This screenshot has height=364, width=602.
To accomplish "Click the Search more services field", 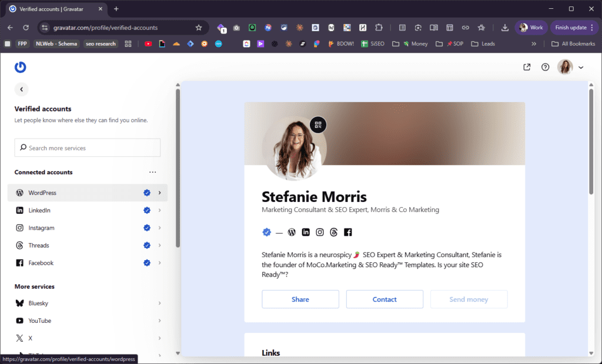I will point(88,148).
